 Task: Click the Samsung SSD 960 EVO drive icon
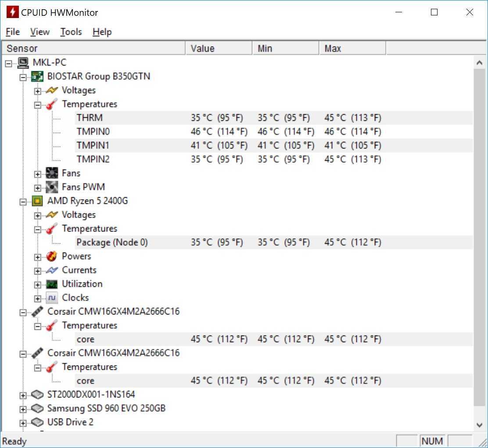point(37,408)
